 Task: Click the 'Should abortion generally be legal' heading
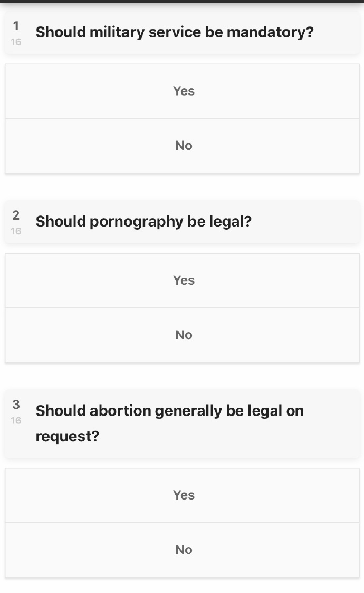click(169, 411)
